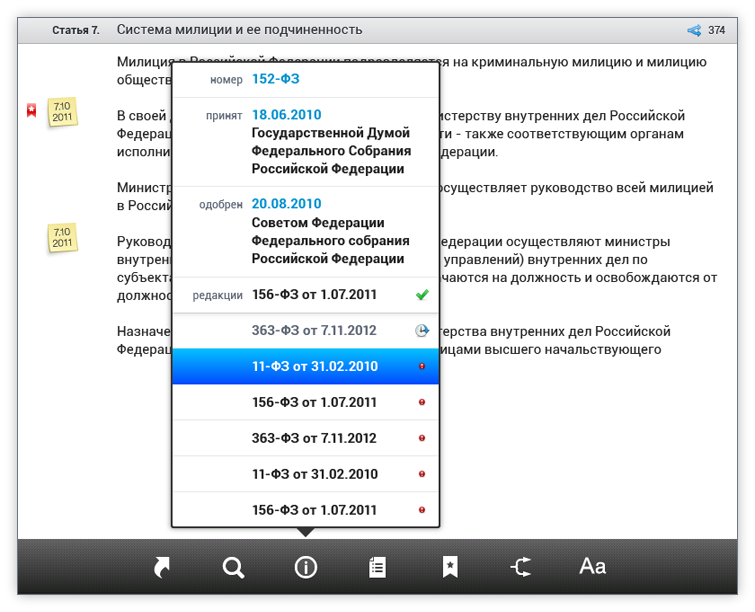Tap the red bookmark flag in the margin

32,110
